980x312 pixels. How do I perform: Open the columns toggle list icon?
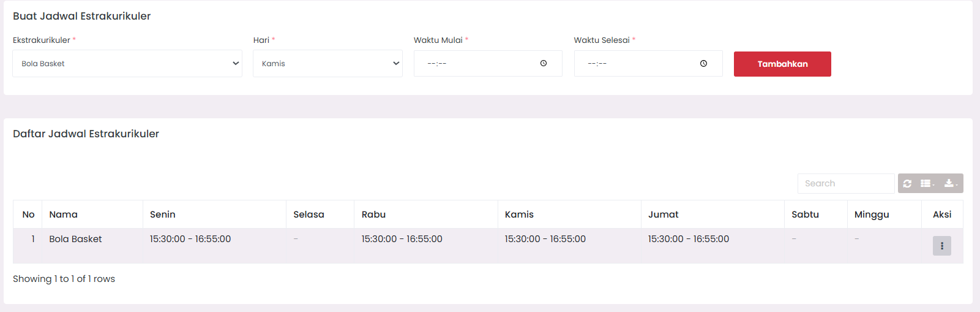927,183
